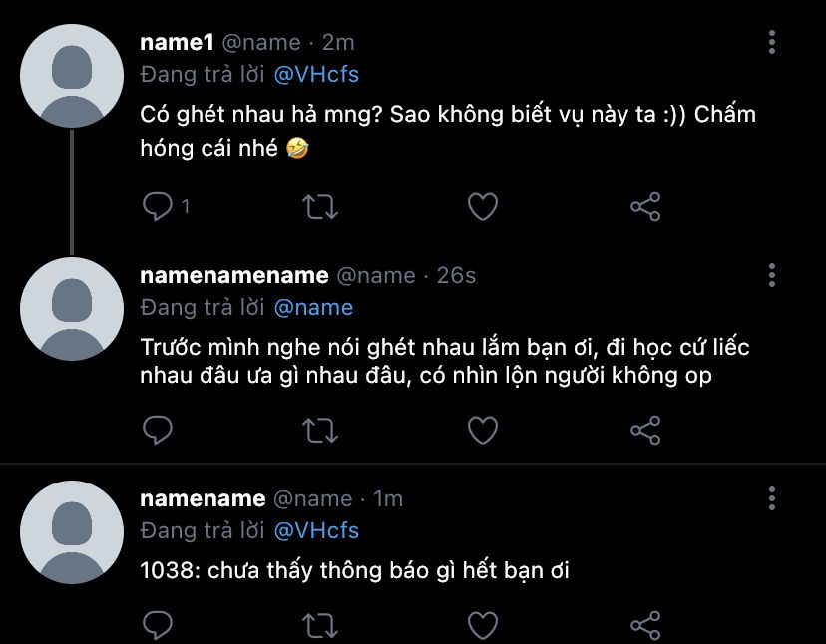826x644 pixels.
Task: Like the 1038 tweet by namename
Action: [483, 625]
